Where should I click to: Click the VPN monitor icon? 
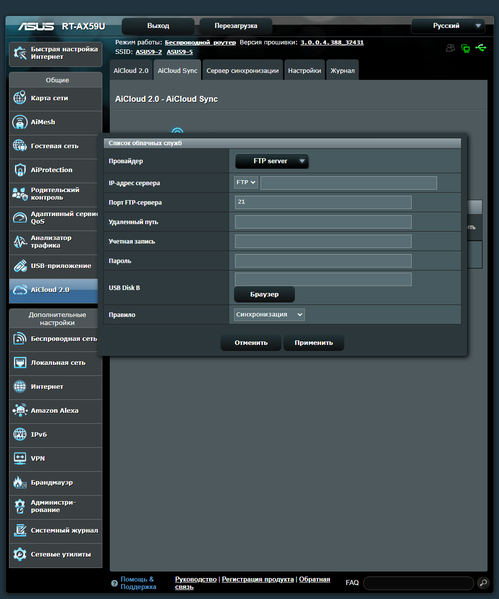[20, 458]
